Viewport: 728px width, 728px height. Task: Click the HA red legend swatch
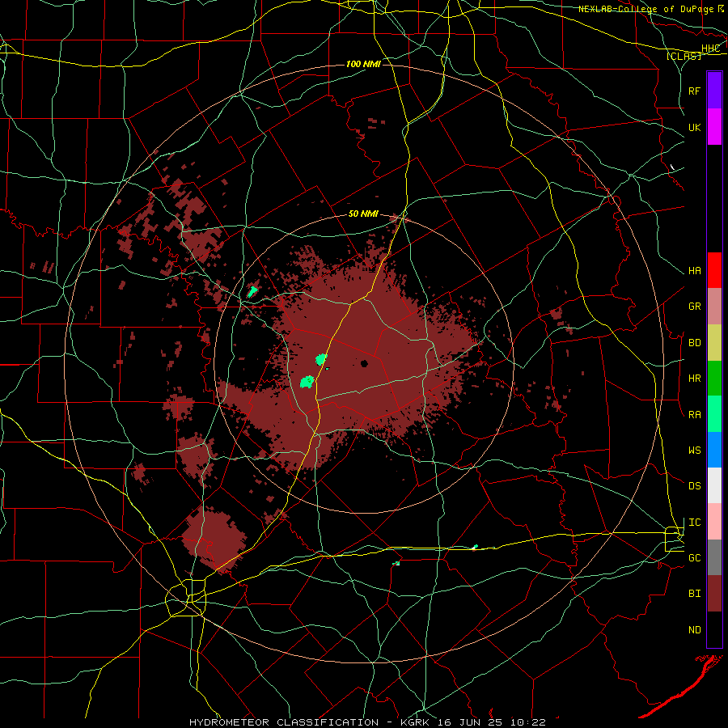pyautogui.click(x=714, y=270)
